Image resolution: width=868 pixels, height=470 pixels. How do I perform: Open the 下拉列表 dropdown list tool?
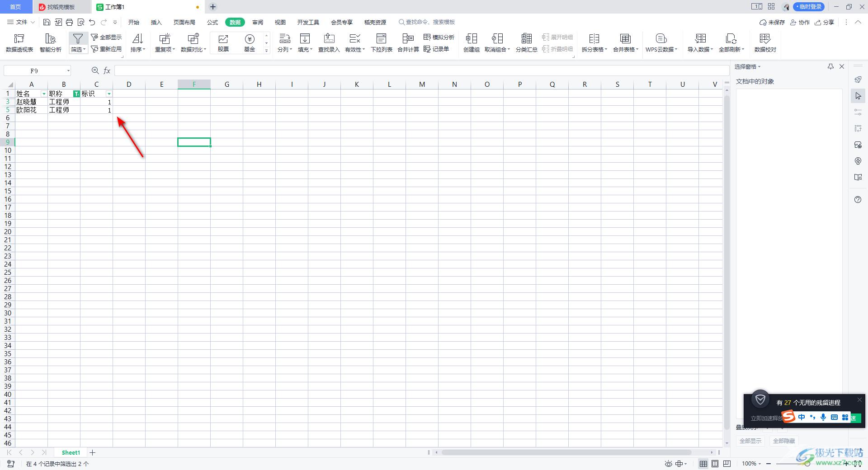point(382,43)
